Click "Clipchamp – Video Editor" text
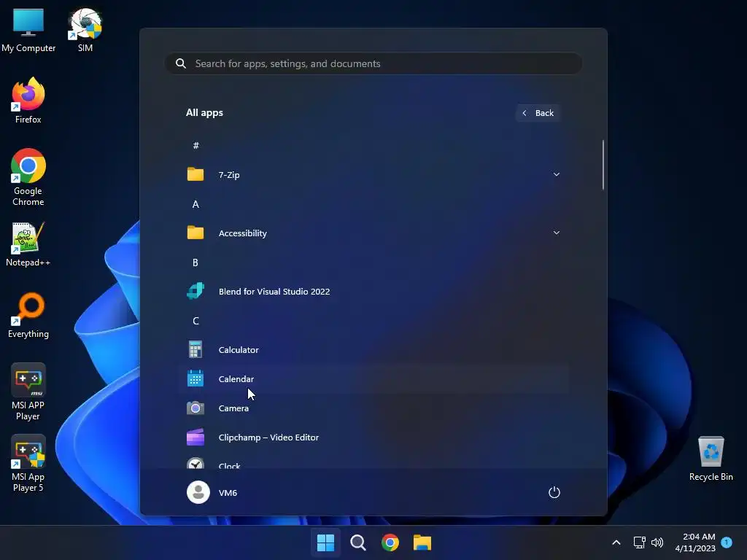 pos(268,437)
